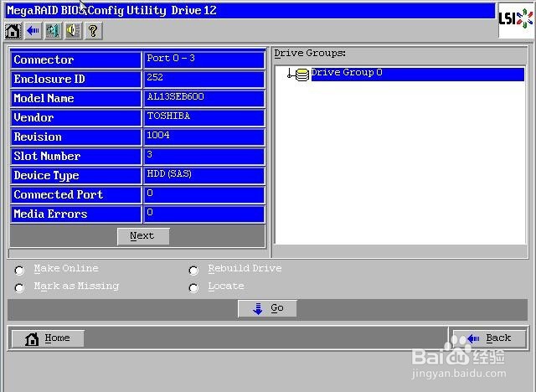Click the MegaRAID BIOS Config Utility title
Viewport: 536px width, 392px height.
pyautogui.click(x=111, y=10)
